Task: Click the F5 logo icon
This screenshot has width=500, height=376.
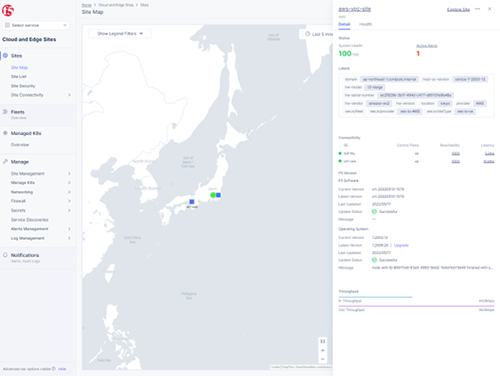Action: (8, 11)
